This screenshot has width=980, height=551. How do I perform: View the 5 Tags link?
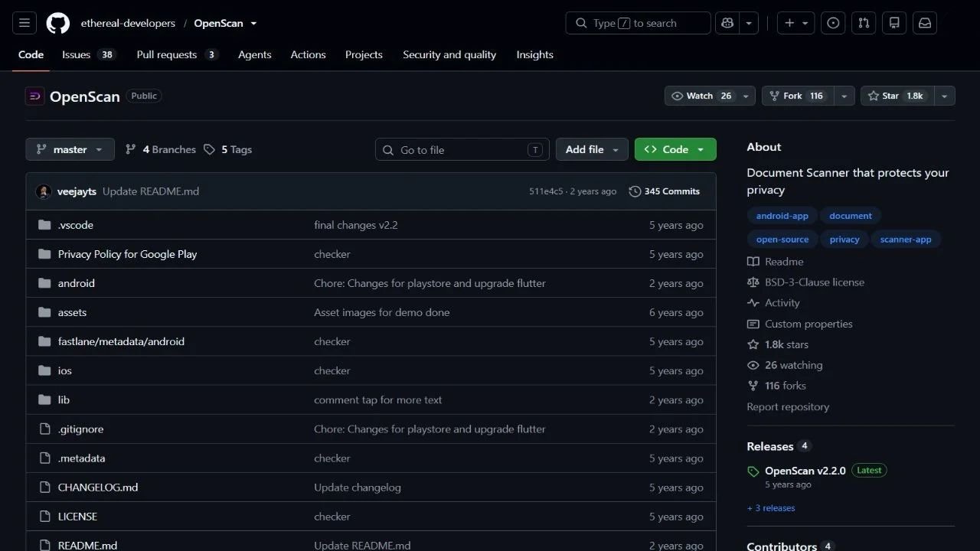pyautogui.click(x=228, y=149)
